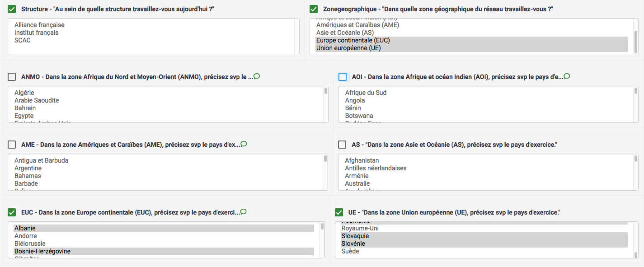Viewport: 644px width, 267px height.
Task: Disable the EUC zone checkbox
Action: [12, 212]
